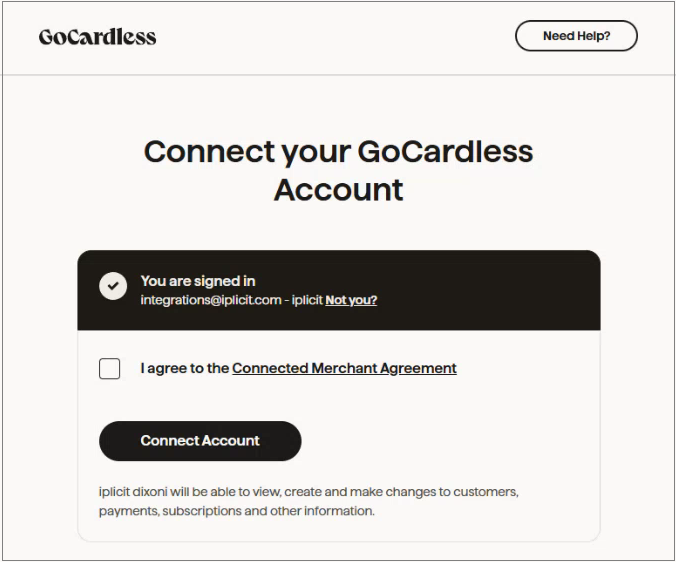Click the "Connect your GoCardless" heading line
Screen dimensions: 676x562
(x=338, y=151)
